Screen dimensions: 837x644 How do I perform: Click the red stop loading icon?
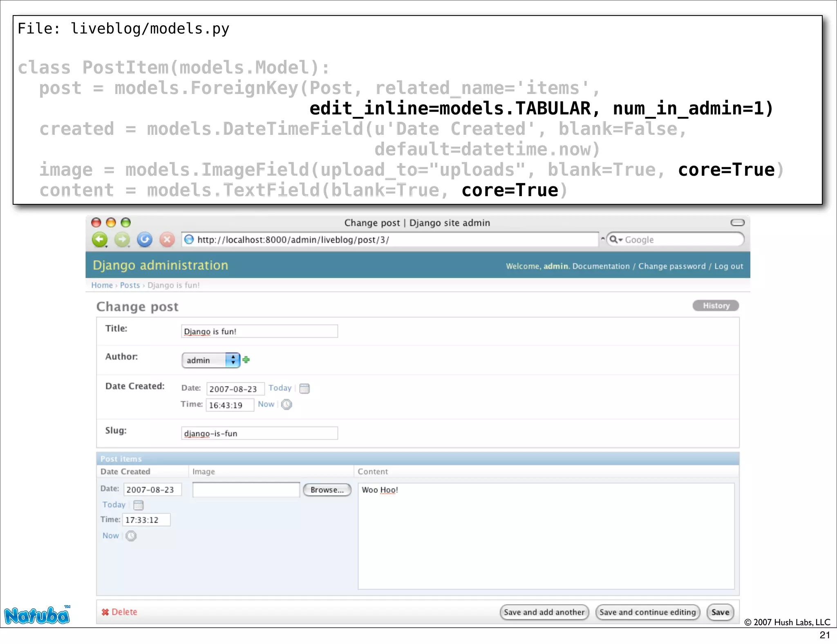167,239
